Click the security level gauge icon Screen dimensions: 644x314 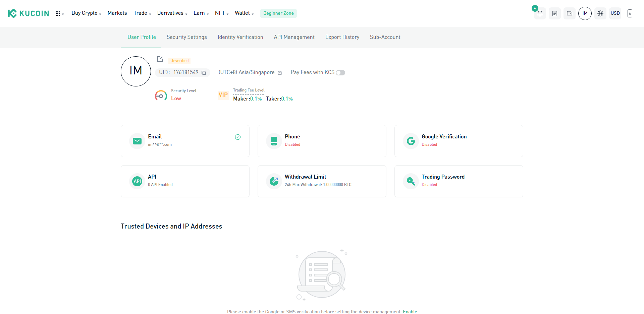tap(161, 96)
